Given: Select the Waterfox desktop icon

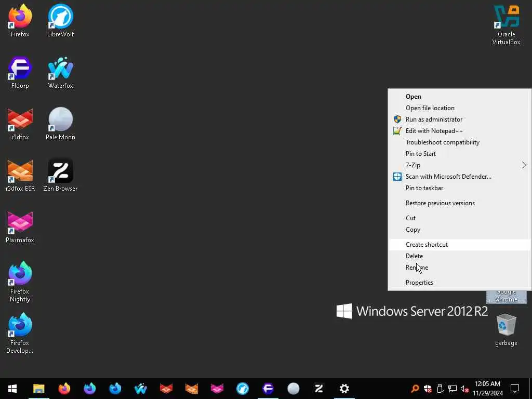Looking at the screenshot, I should pyautogui.click(x=60, y=72).
